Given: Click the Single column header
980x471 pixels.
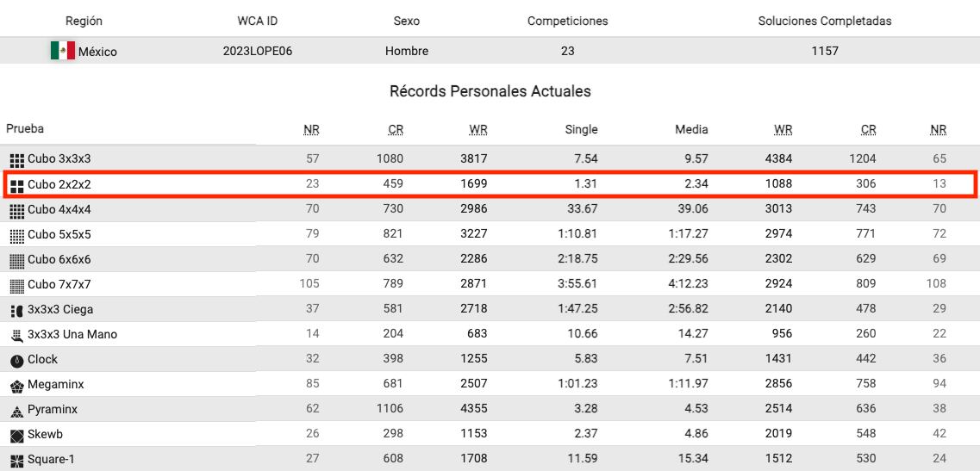Looking at the screenshot, I should [581, 130].
